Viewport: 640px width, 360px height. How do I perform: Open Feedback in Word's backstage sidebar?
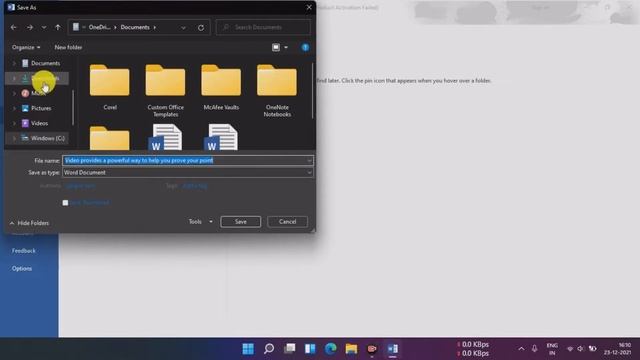point(24,251)
